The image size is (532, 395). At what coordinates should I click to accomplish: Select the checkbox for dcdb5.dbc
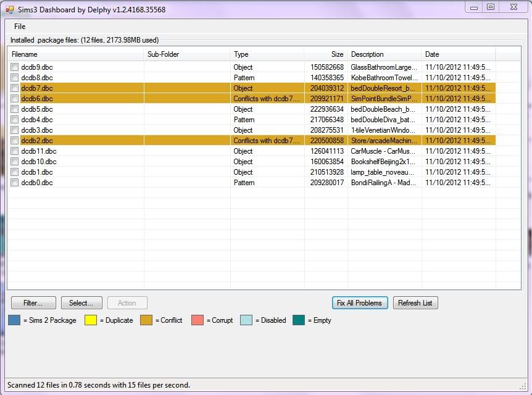tap(14, 109)
